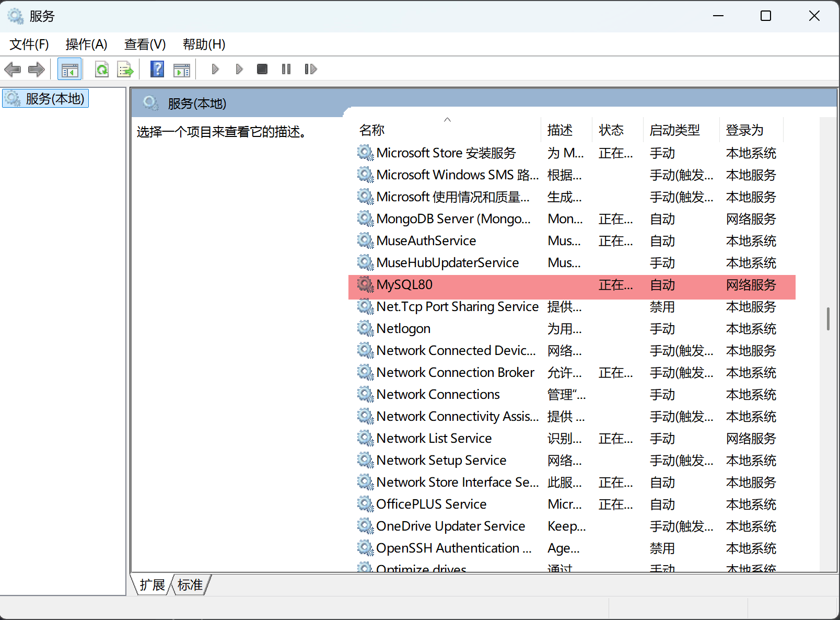Image resolution: width=840 pixels, height=620 pixels.
Task: Open the 操作(A) menu
Action: click(x=86, y=44)
